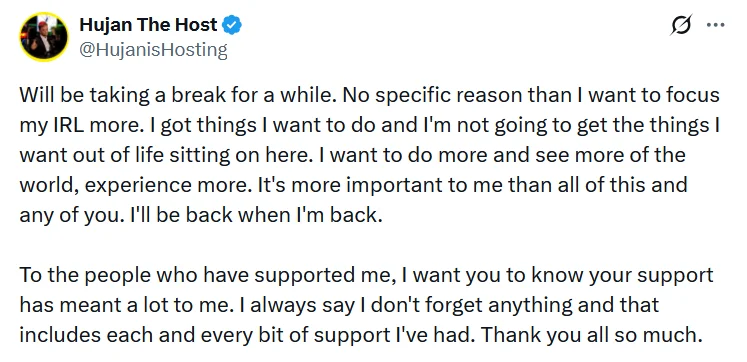Screen dimensions: 747x362
Task: Click the line starting "has meant a lot"
Action: coord(339,305)
